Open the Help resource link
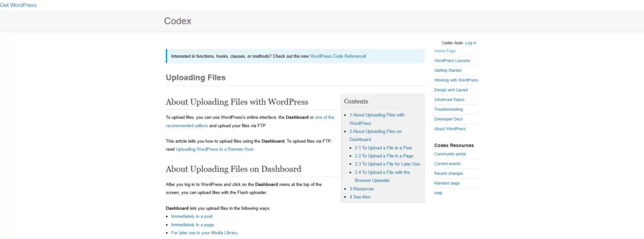644x239 pixels. pyautogui.click(x=438, y=193)
